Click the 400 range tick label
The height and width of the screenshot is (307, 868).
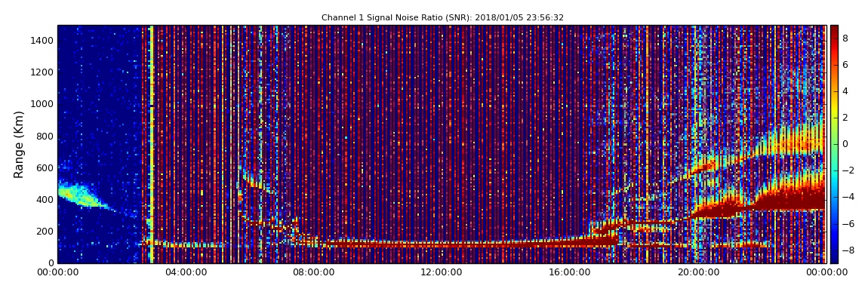[45, 200]
